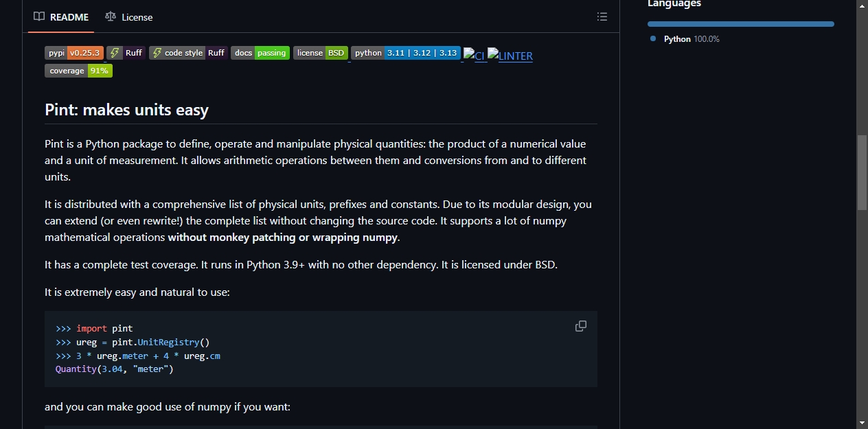
Task: Click the scrollbar down arrow
Action: pos(862,422)
